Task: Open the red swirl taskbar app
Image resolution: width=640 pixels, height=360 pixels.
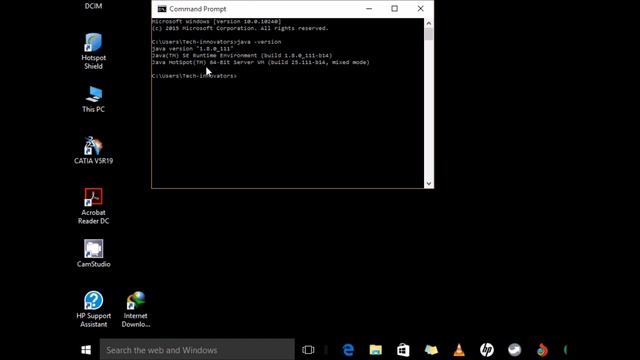Action: click(x=542, y=350)
